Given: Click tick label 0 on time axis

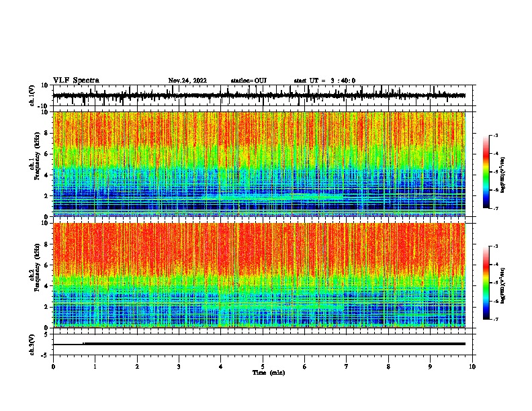Looking at the screenshot, I should pyautogui.click(x=53, y=366).
